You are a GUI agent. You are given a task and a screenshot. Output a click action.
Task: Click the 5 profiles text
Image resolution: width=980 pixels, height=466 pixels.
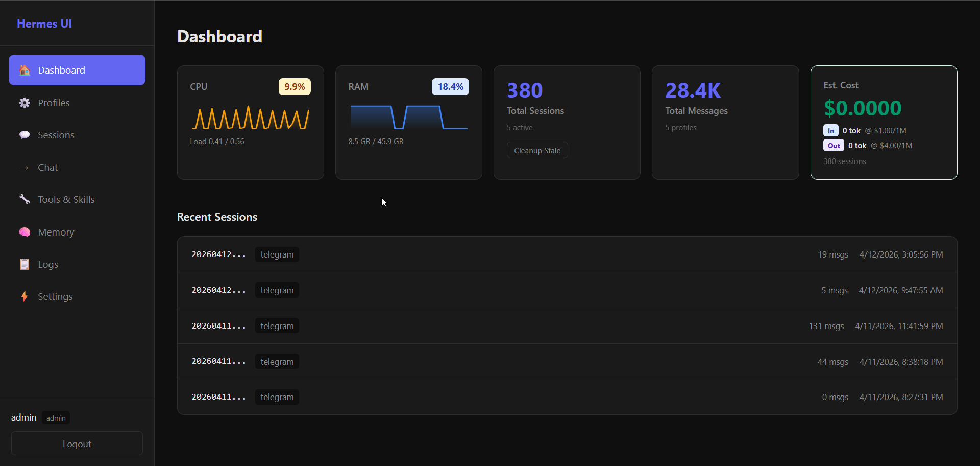point(681,128)
